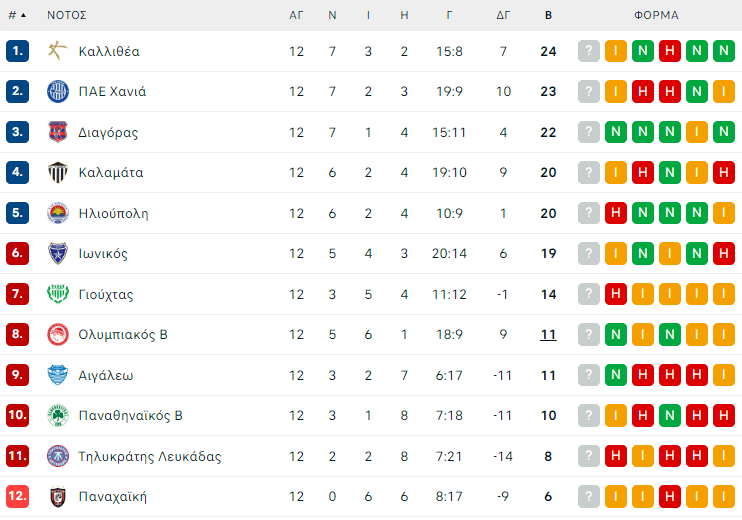The width and height of the screenshot is (742, 520).
Task: Sort standings by the B points header
Action: point(548,15)
